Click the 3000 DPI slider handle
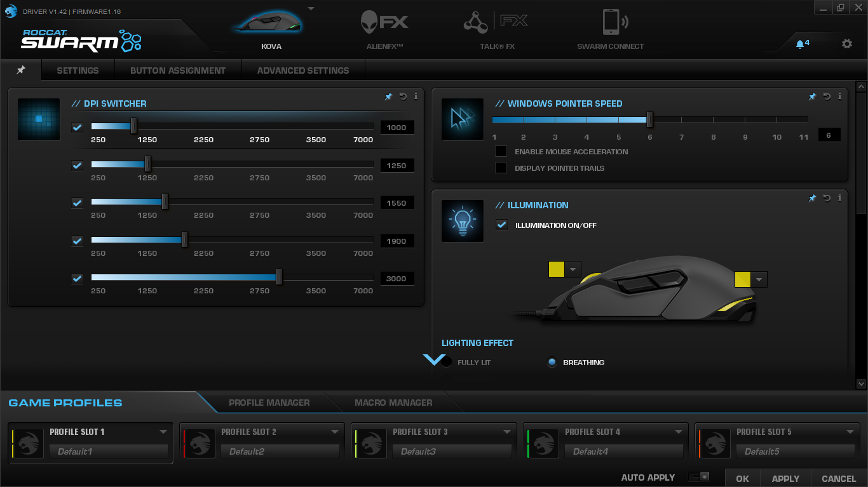Screen dimensions: 868x487 pos(279,277)
